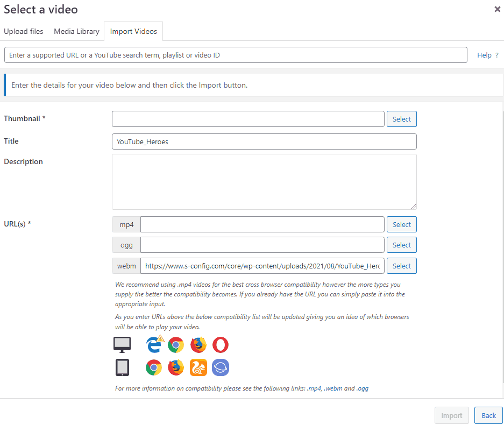Click the Title field label

(11, 141)
